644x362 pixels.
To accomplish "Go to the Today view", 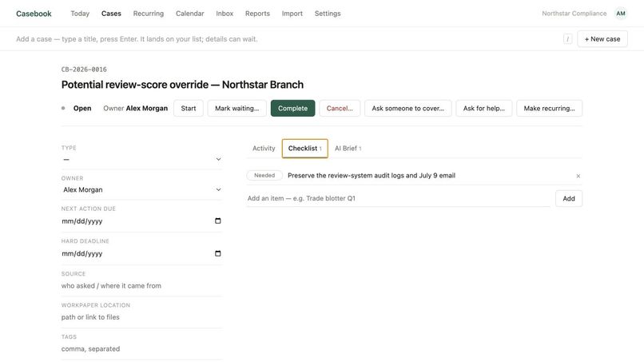I will 80,14.
